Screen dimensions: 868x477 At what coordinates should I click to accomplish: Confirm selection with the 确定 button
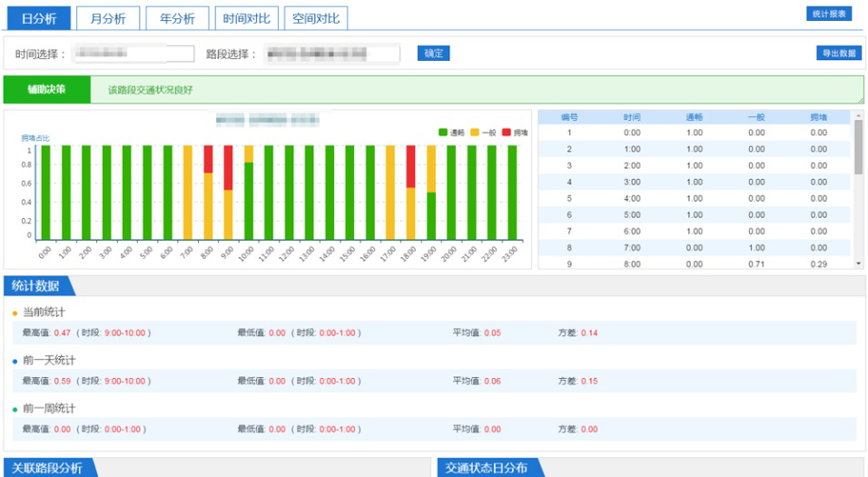[x=433, y=54]
